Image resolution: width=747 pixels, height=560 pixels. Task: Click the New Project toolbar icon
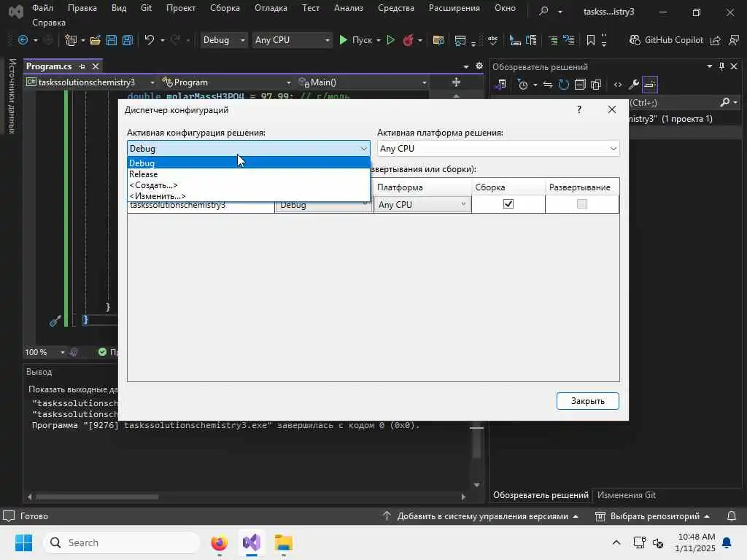point(71,40)
